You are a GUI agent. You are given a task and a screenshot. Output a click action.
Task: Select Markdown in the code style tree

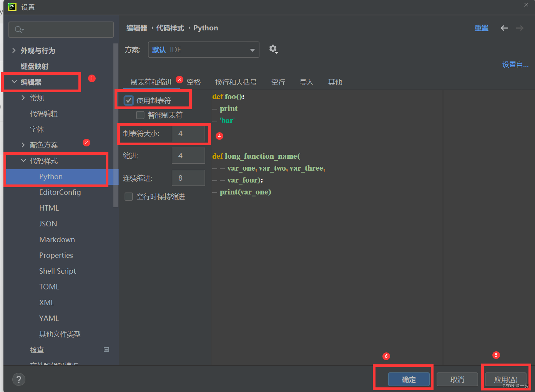pyautogui.click(x=57, y=239)
